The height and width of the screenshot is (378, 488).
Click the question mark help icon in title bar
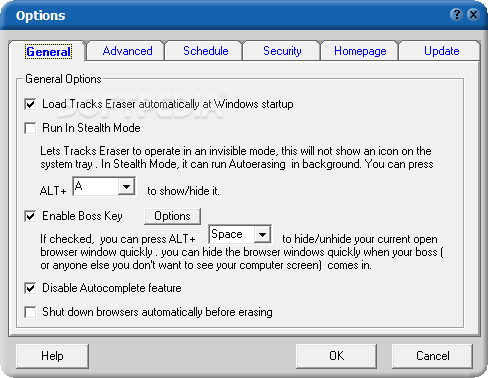456,15
